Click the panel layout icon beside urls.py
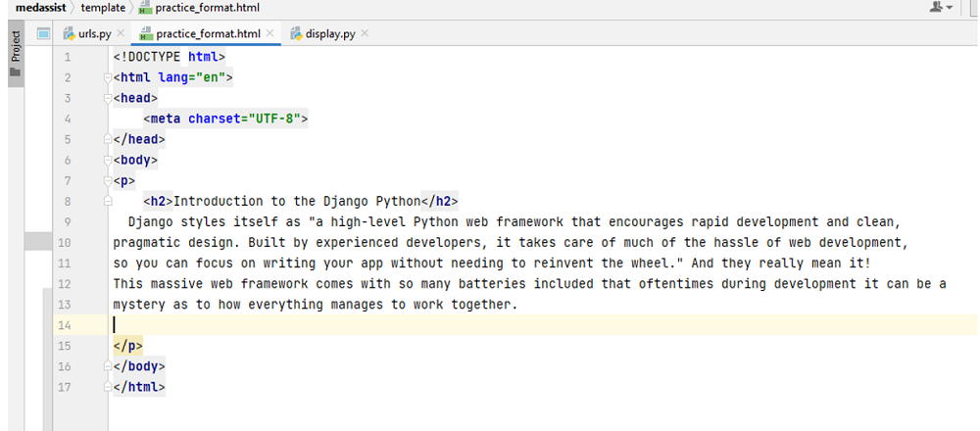 pyautogui.click(x=43, y=34)
